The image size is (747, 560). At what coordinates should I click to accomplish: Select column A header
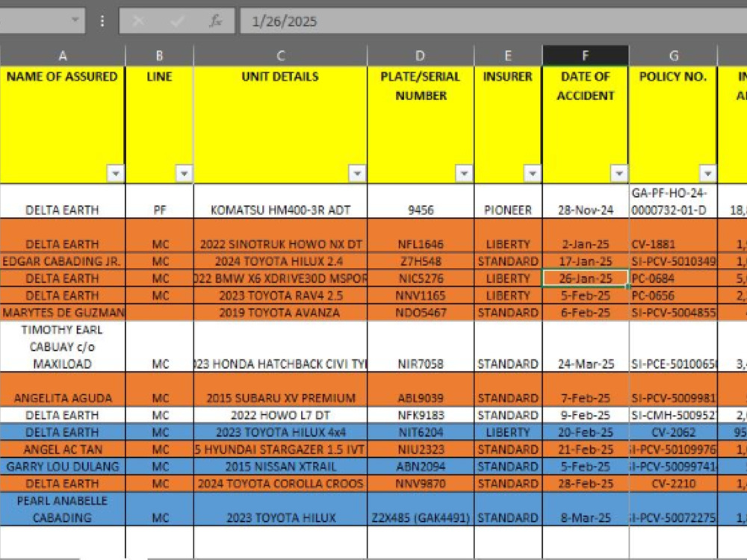63,56
